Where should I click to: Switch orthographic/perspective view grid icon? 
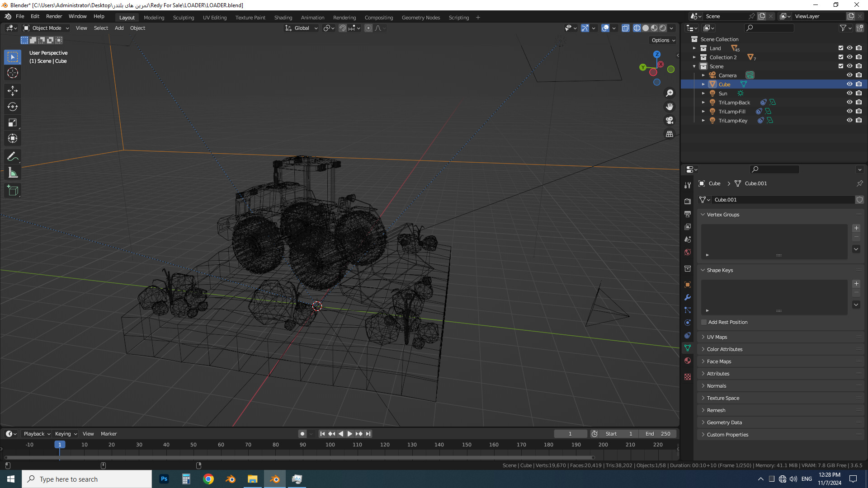[670, 134]
